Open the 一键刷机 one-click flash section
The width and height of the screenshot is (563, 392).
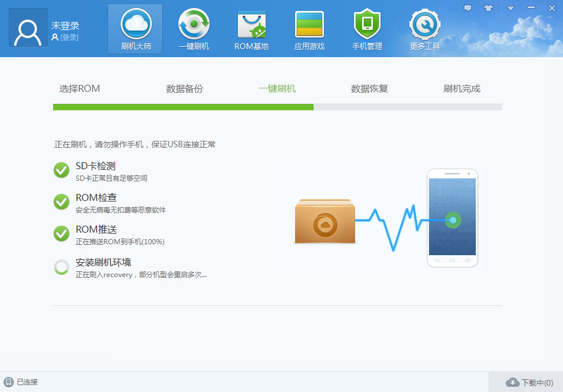point(193,29)
